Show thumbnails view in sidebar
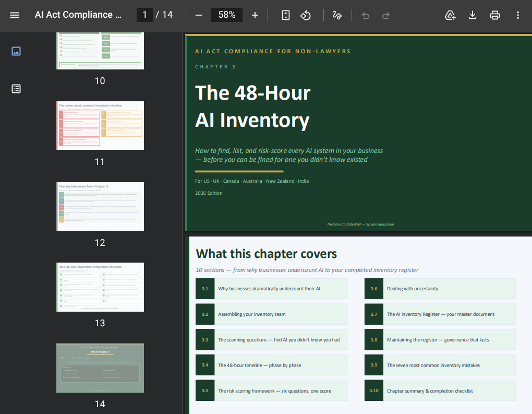The width and height of the screenshot is (532, 414). coord(16,51)
